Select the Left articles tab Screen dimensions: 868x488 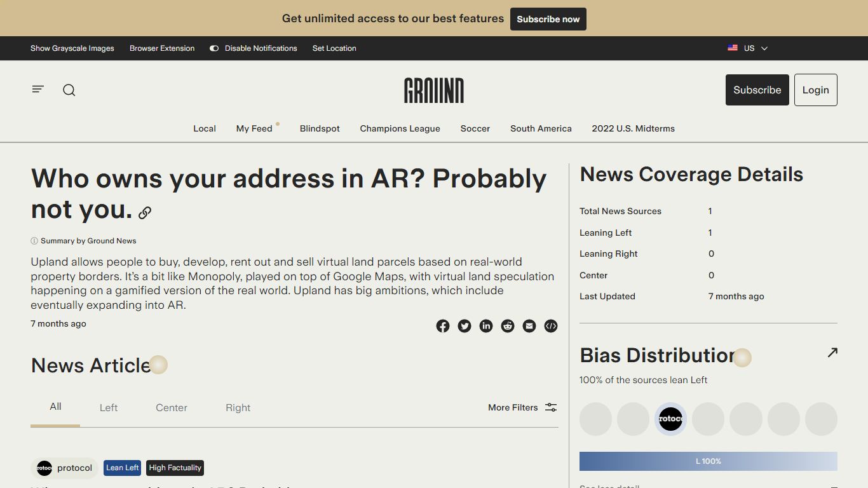tap(109, 408)
